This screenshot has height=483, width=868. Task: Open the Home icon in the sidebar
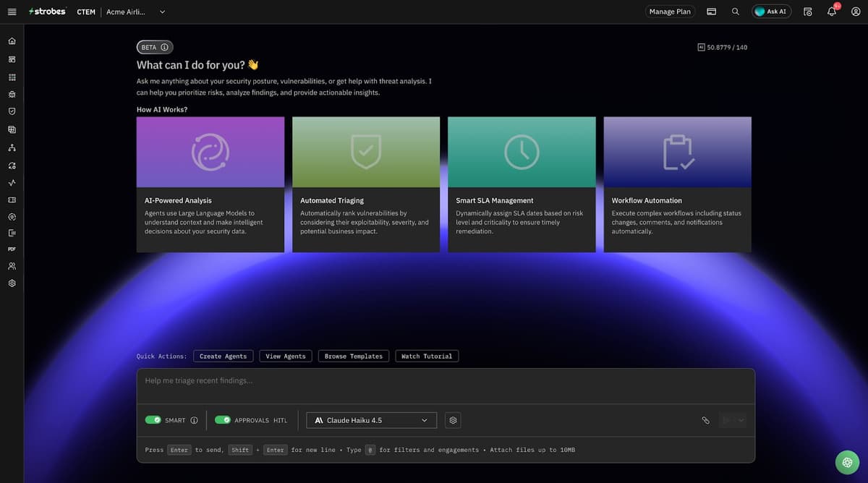(x=12, y=41)
